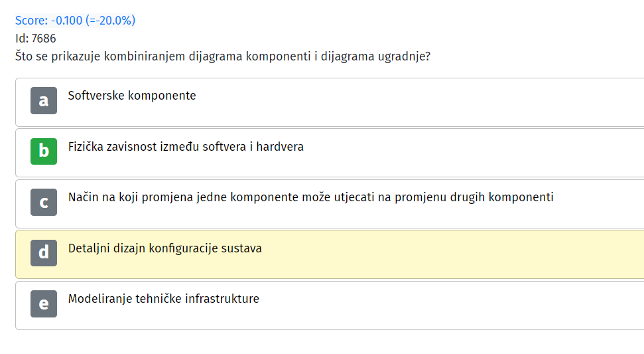Viewport: 644px width, 354px height.
Task: Click the green letter b badge
Action: (x=44, y=151)
